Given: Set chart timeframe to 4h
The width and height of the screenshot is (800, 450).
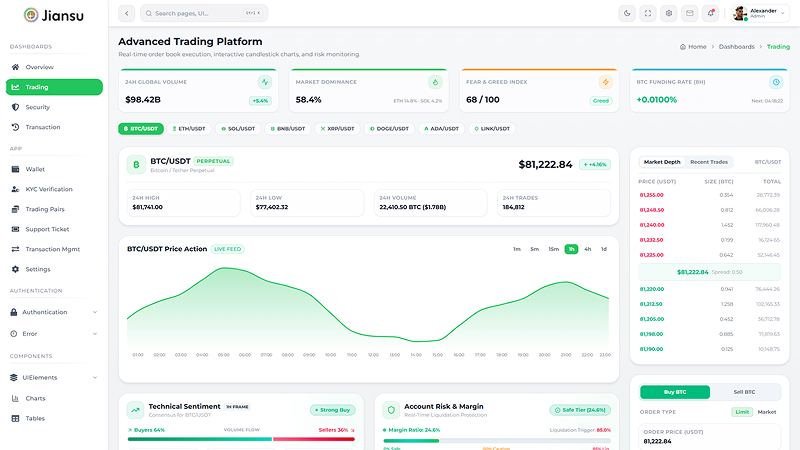Looking at the screenshot, I should 588,249.
